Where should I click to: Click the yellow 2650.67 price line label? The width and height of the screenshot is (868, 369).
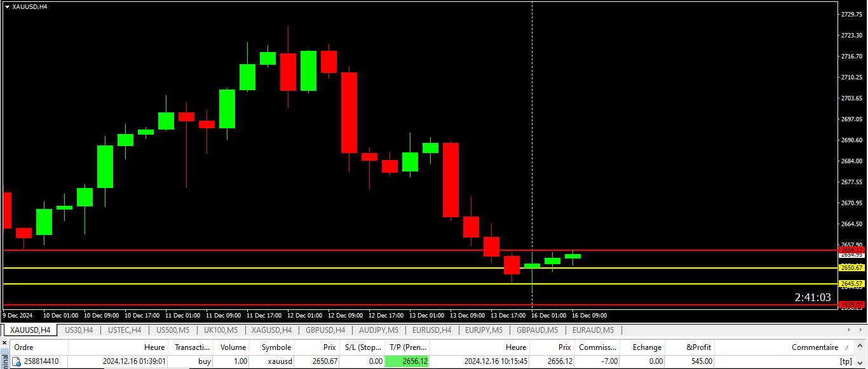coord(851,267)
